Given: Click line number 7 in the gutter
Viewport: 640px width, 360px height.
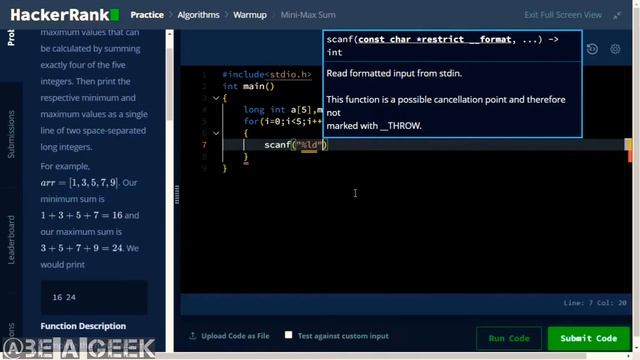Looking at the screenshot, I should coord(204,145).
